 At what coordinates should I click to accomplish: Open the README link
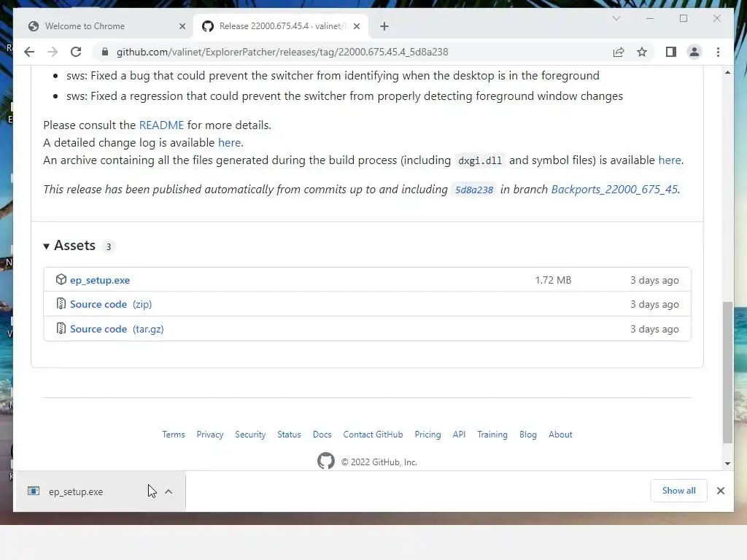[161, 125]
